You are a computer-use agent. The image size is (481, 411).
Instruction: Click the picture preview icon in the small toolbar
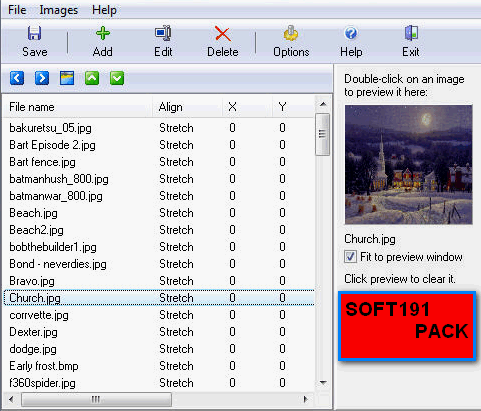[67, 78]
